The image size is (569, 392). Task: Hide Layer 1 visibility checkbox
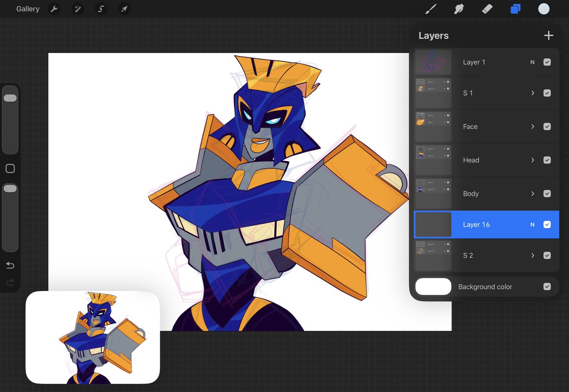[547, 62]
